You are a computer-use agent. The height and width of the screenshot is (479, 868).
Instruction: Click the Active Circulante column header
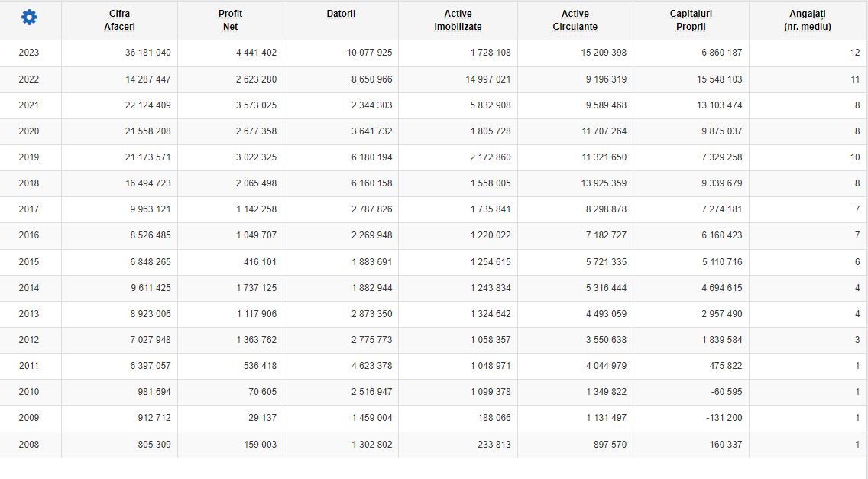575,20
